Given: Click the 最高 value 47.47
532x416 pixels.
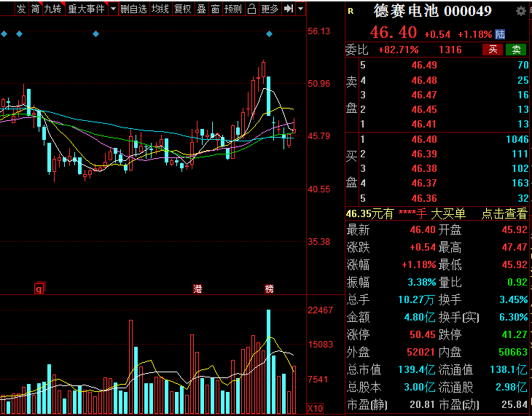Looking at the screenshot, I should click(515, 247).
